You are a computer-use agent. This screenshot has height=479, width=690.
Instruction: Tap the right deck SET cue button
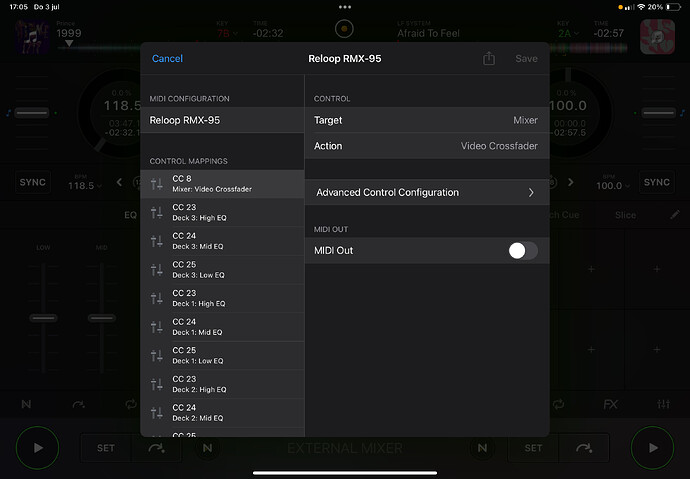pyautogui.click(x=533, y=448)
